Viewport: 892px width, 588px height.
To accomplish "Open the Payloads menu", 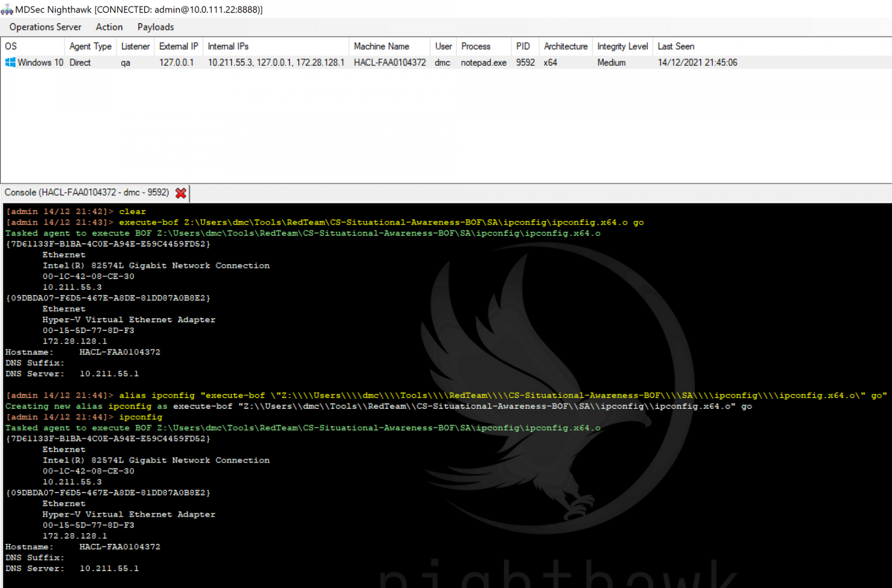I will click(x=155, y=27).
